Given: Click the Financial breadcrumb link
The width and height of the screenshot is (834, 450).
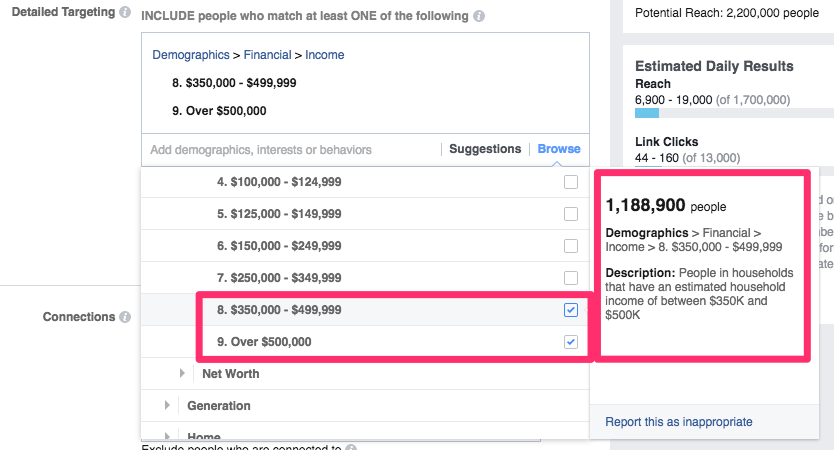Looking at the screenshot, I should tap(267, 55).
